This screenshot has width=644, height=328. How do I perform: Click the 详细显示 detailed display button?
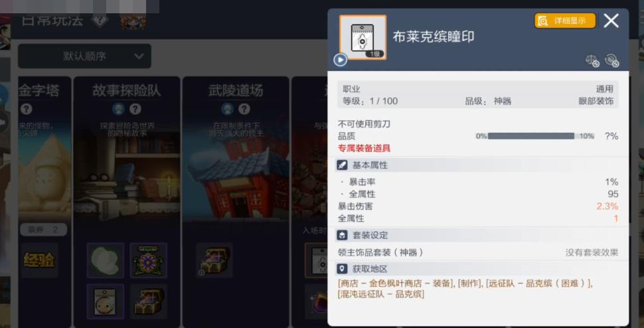click(x=565, y=21)
